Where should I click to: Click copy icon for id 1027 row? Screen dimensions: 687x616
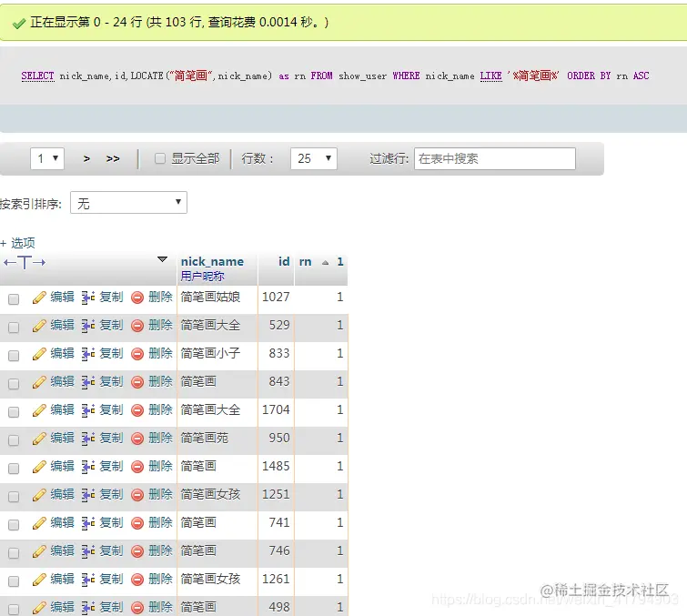pos(88,298)
